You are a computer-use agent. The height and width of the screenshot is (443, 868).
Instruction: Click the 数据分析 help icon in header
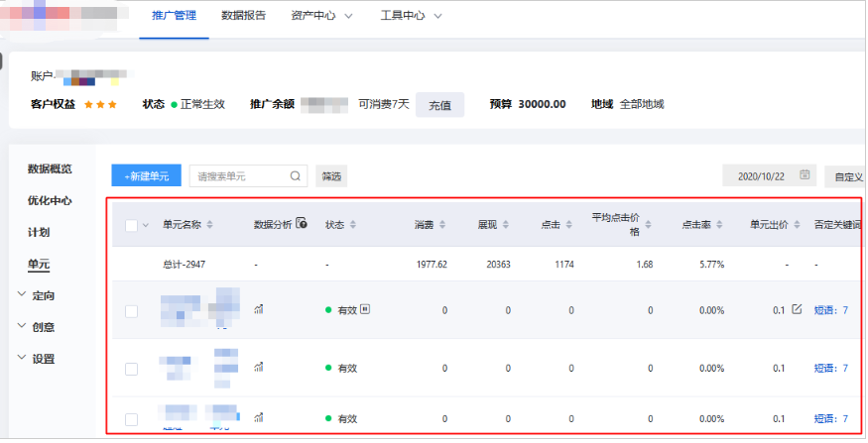click(x=302, y=223)
